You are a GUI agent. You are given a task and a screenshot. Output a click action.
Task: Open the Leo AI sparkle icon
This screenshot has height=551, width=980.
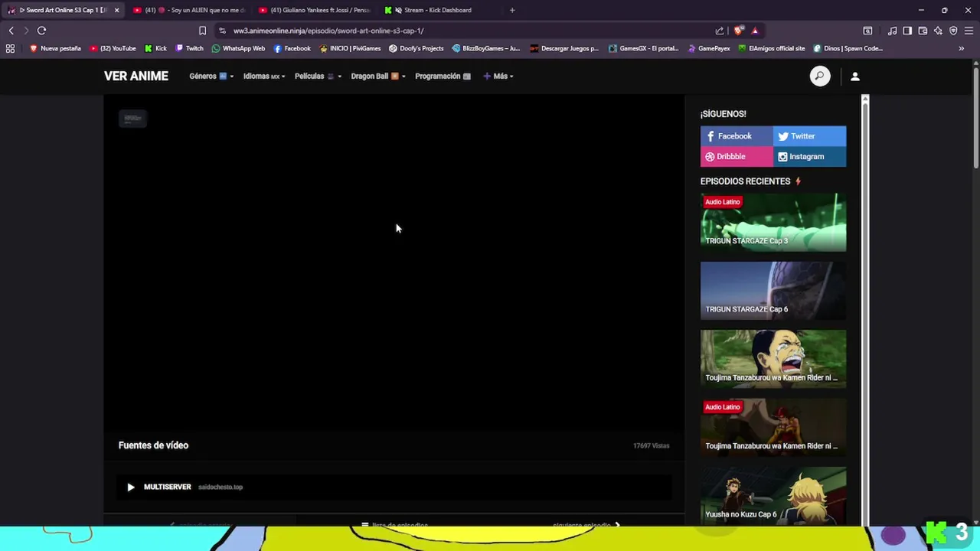[x=938, y=31]
